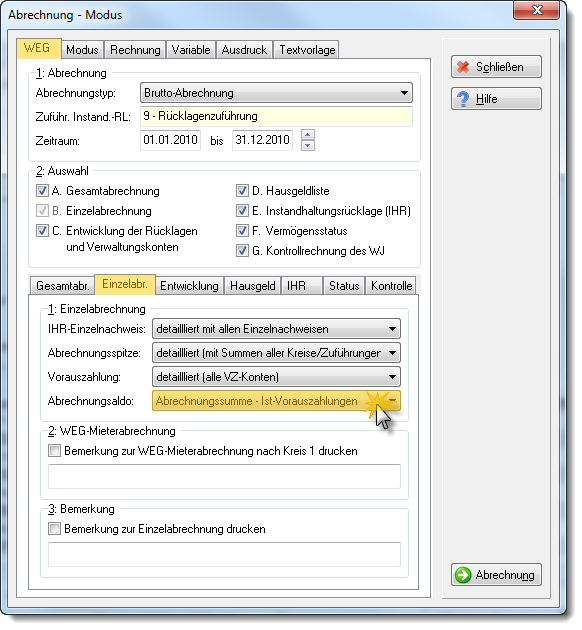Switch to the Textvorlage tab
This screenshot has height=630, width=582.
coord(307,50)
